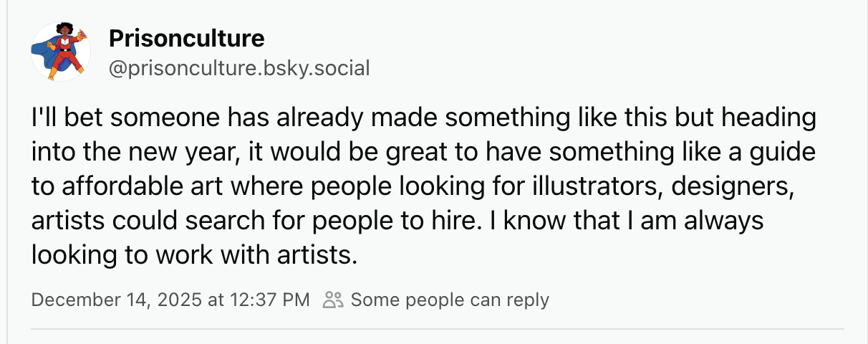Click the "Some people can reply" label
This screenshot has height=344, width=868.
[450, 300]
